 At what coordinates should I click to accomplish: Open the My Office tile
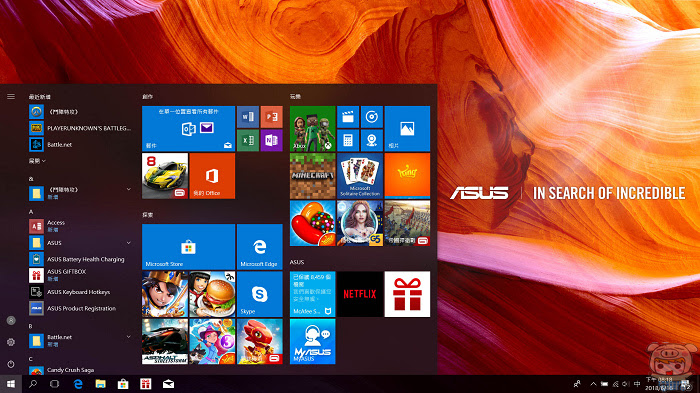click(x=212, y=176)
